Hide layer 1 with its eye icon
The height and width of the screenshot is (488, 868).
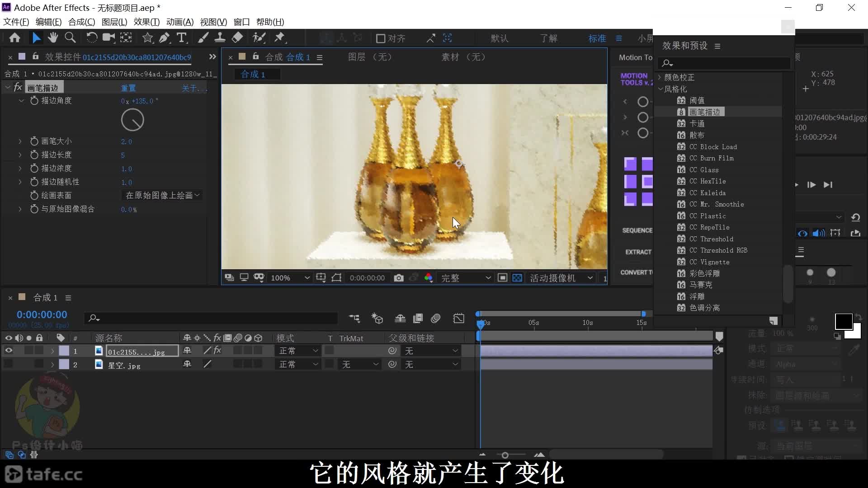9,351
